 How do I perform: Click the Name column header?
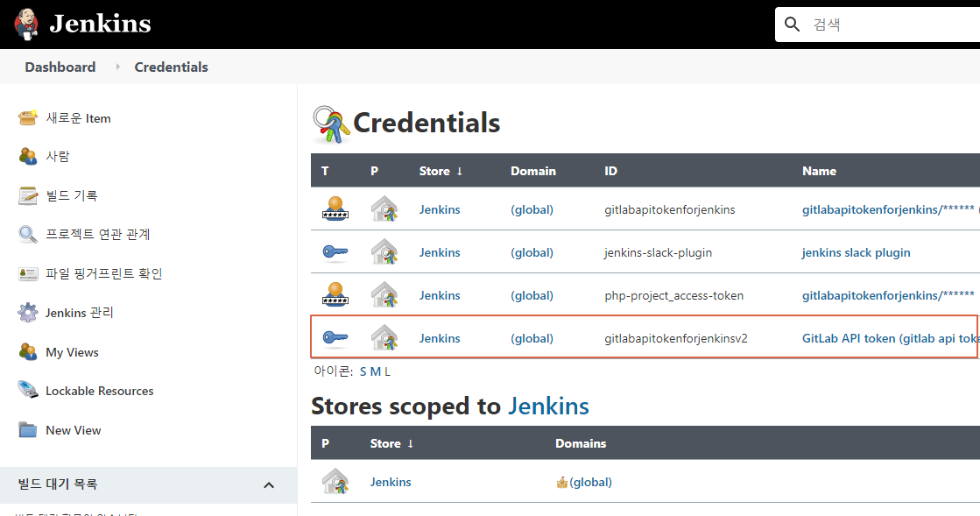click(x=820, y=171)
